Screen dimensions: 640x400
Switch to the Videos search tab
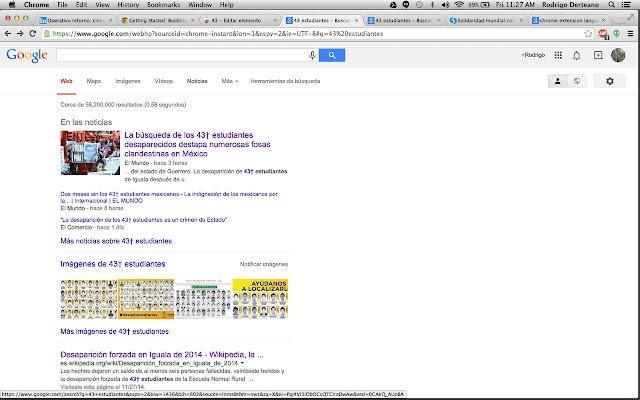click(164, 81)
